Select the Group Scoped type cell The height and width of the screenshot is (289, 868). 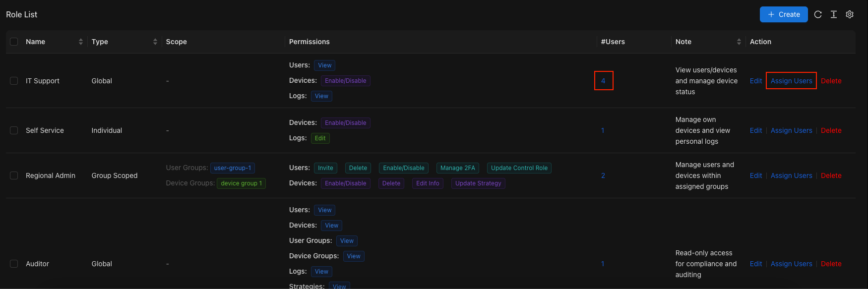pos(115,175)
